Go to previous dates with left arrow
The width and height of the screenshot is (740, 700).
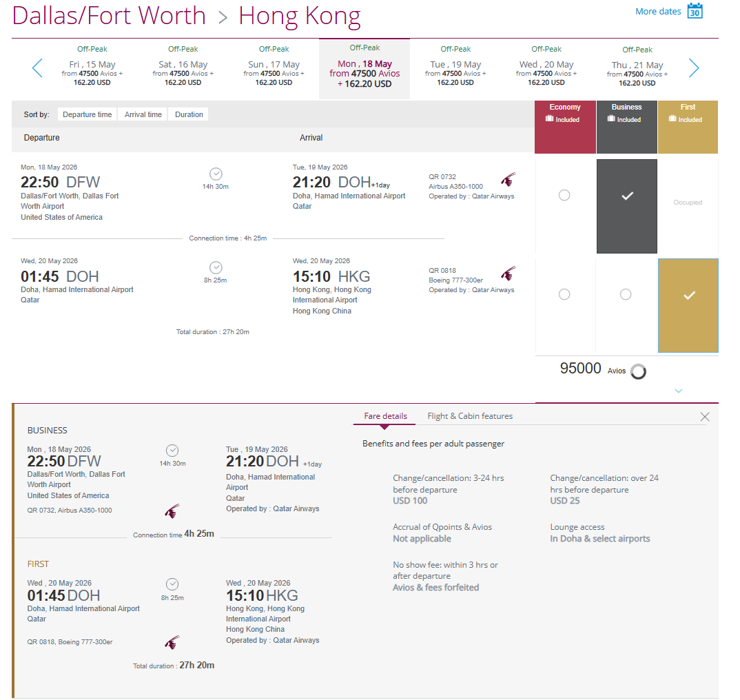point(37,68)
